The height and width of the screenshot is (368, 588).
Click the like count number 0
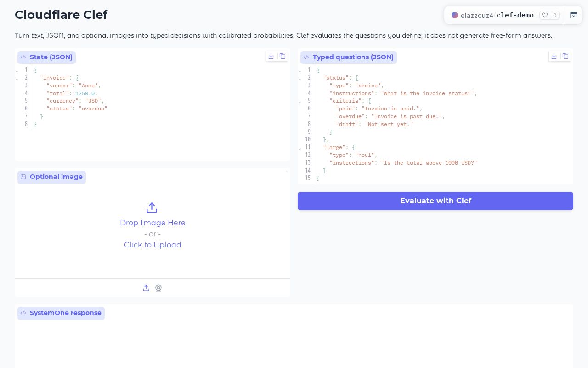pos(555,15)
